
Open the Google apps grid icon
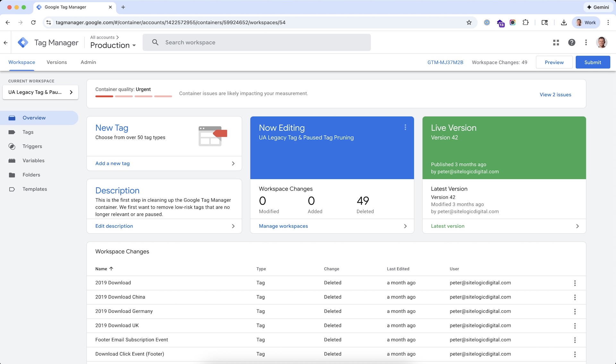pos(556,42)
